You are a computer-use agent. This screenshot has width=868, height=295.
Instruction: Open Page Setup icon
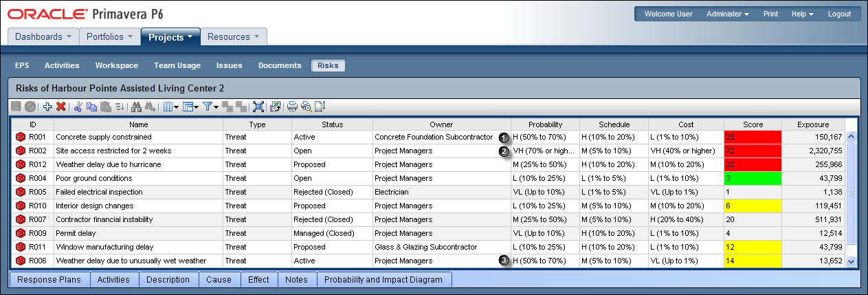(320, 107)
